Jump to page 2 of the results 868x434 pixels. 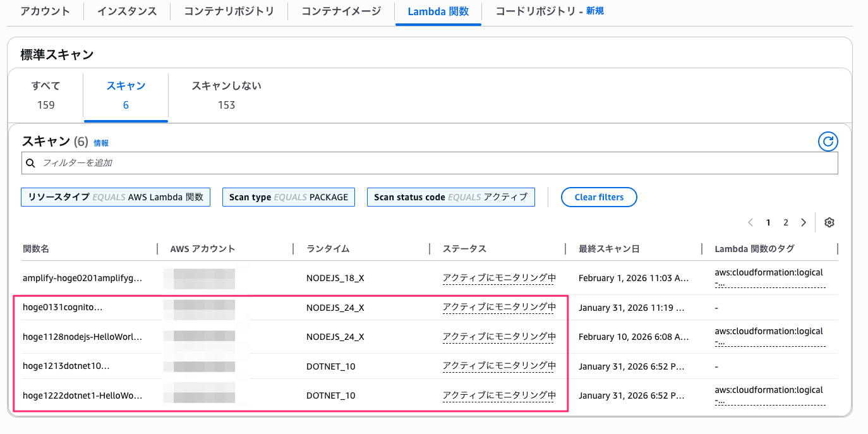tap(786, 222)
